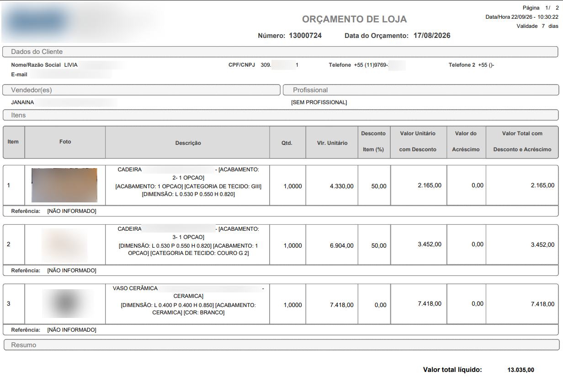Click the "ORÇAMENTO DE LOJA" title
The width and height of the screenshot is (563, 392).
tap(354, 19)
